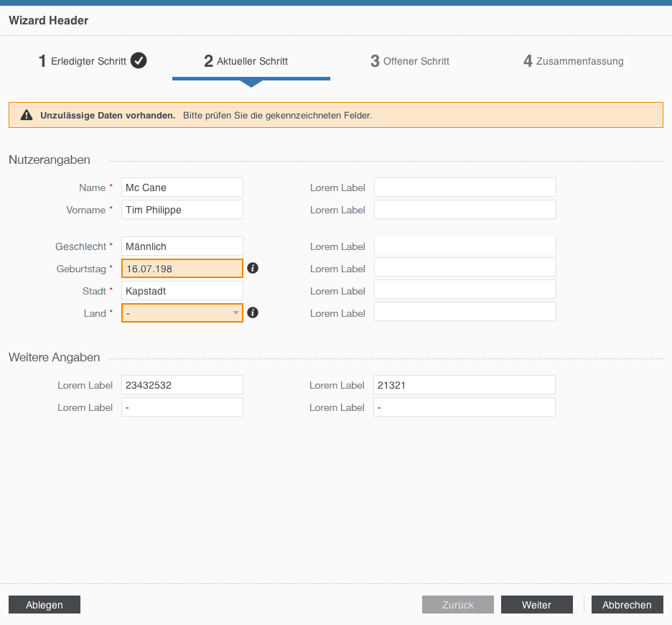Click the Weiter button
This screenshot has height=625, width=672.
coord(536,604)
